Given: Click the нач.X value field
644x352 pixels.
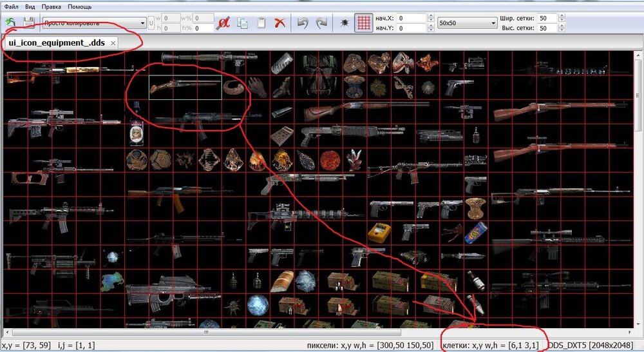Looking at the screenshot, I should click(412, 18).
